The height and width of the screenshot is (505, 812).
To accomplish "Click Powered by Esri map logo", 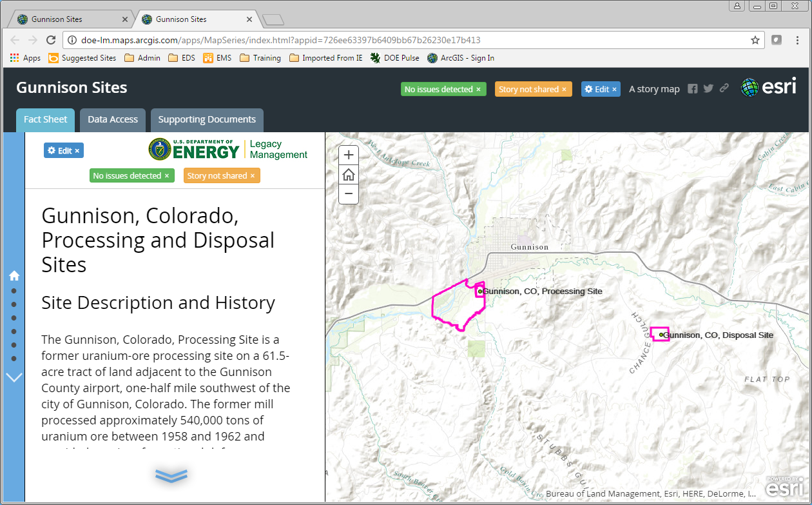I will (785, 487).
